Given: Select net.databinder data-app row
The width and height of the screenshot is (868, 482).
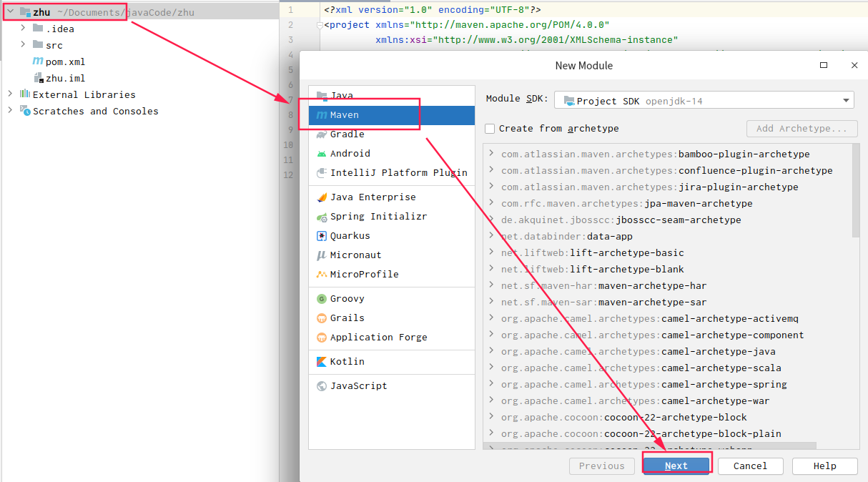Looking at the screenshot, I should tap(668, 236).
